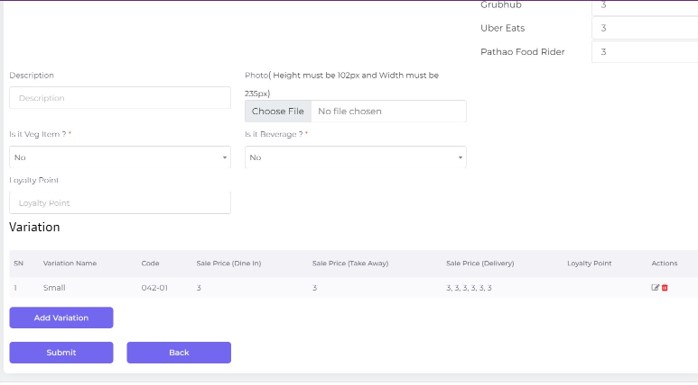Click the 'Pathao Food Rider' label
The height and width of the screenshot is (385, 698).
[522, 52]
